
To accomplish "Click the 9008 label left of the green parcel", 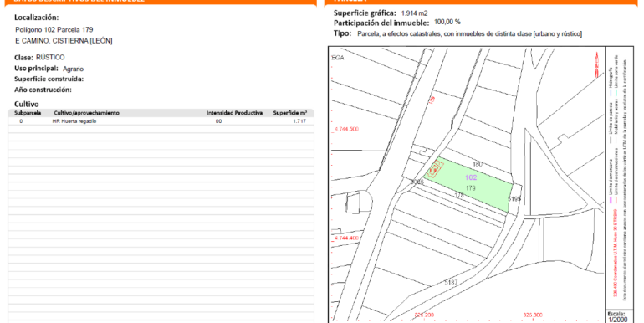I will 417,182.
